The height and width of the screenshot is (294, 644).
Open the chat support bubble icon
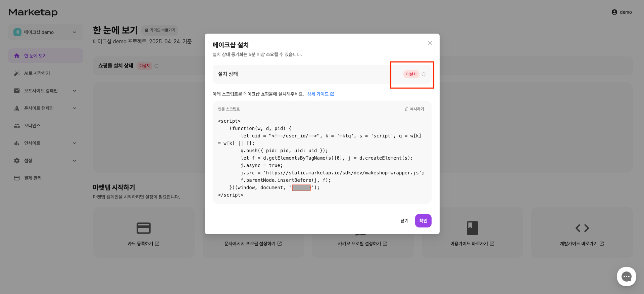(x=626, y=277)
